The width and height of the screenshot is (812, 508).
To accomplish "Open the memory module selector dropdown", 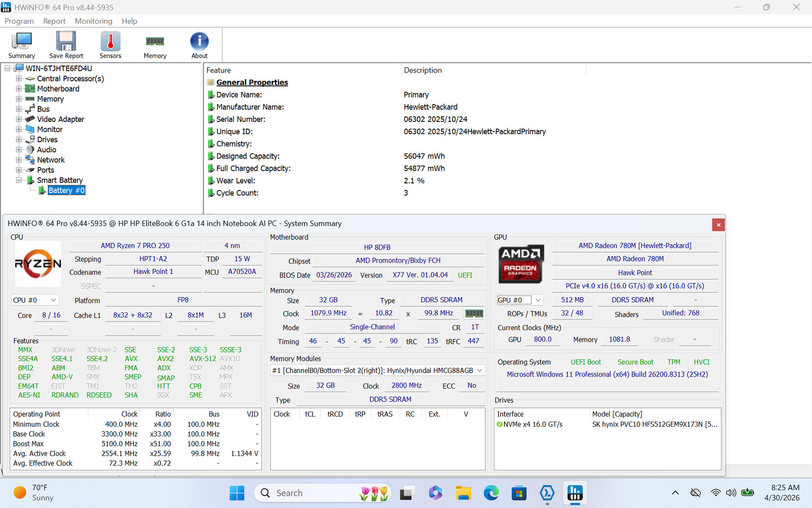I will 378,370.
